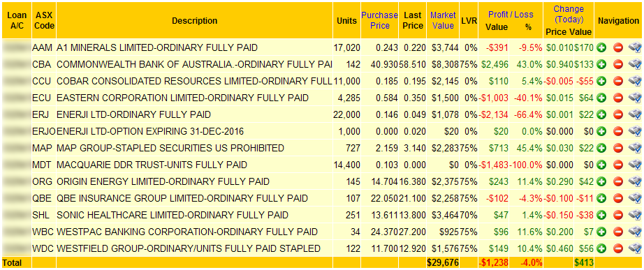Click the Profit / Loss header link
Viewport: 644px width, 270px height.
[x=511, y=15]
